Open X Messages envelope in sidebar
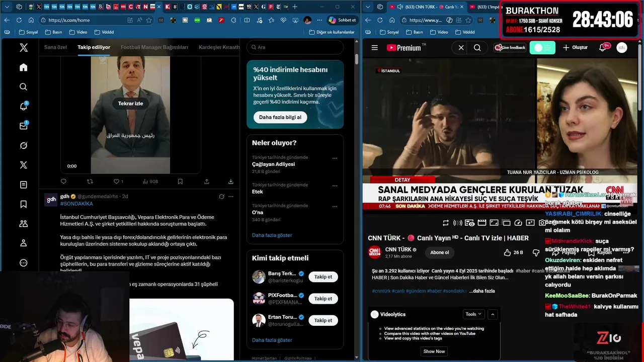The image size is (644, 362). (x=24, y=126)
